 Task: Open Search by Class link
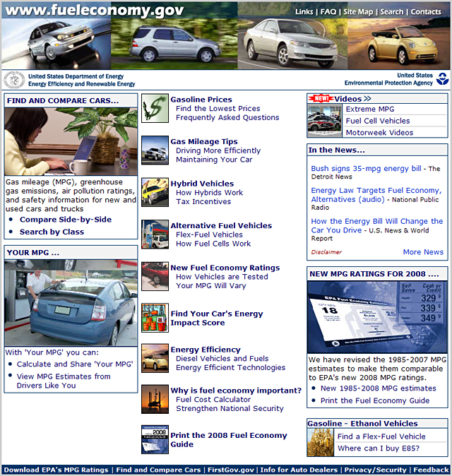coord(52,232)
